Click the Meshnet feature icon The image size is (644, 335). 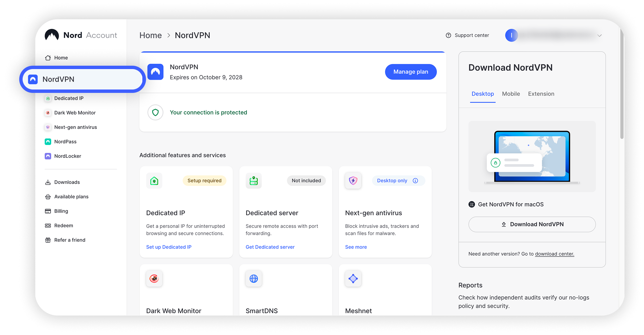tap(353, 279)
